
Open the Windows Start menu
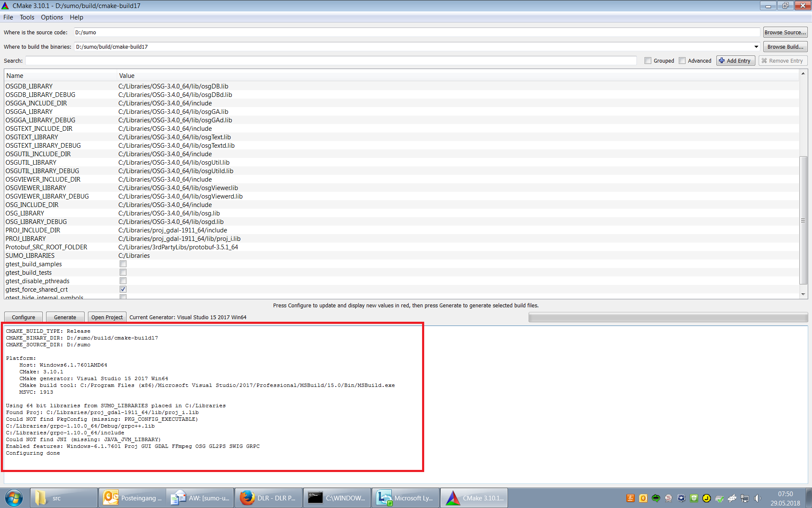point(14,498)
